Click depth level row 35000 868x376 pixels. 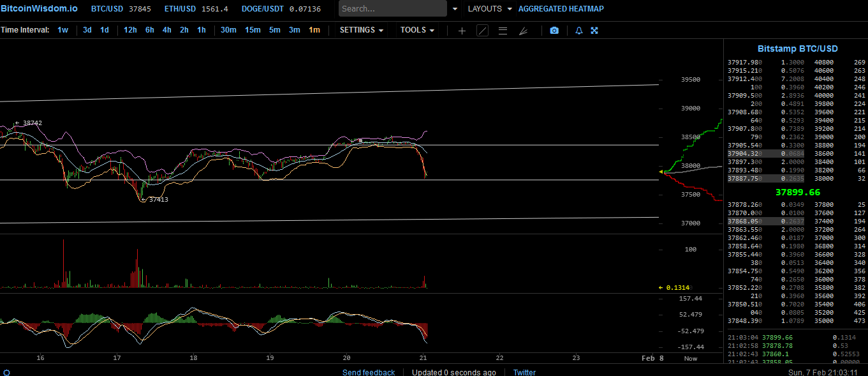pos(840,321)
